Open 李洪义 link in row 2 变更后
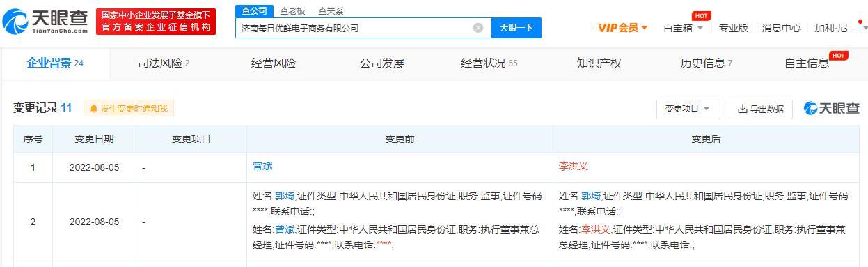Viewport: 868px width, 267px height. pyautogui.click(x=596, y=229)
